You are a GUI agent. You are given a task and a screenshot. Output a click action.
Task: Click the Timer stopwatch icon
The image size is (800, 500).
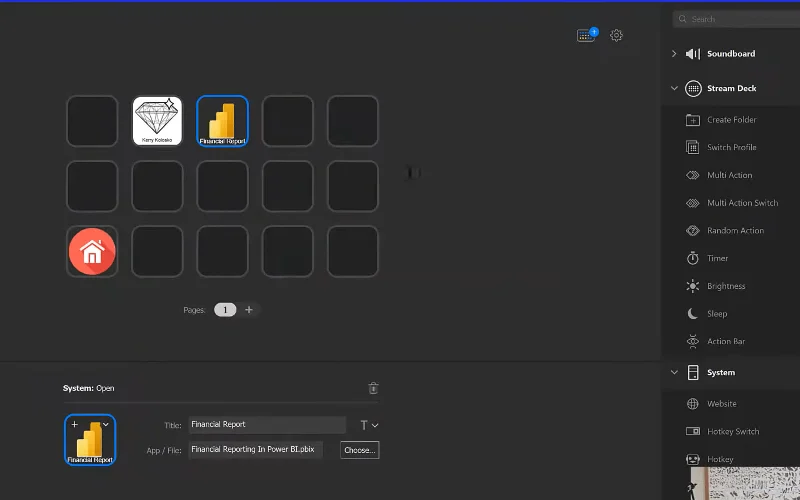692,258
